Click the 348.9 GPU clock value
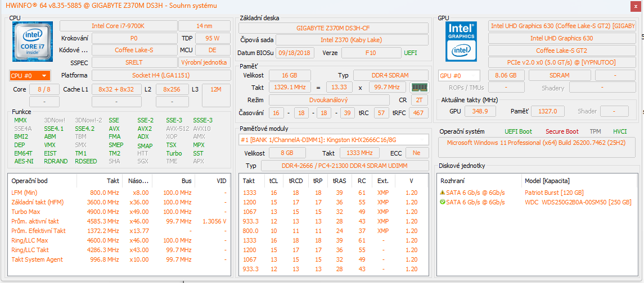Screen dimensions: 644x283 [480, 111]
